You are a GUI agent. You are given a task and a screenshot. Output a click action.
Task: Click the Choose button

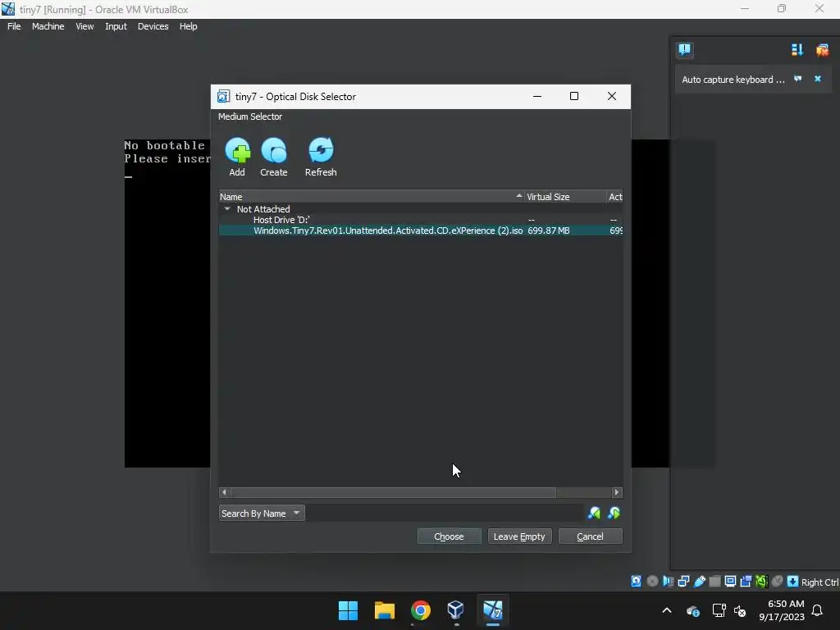click(x=449, y=536)
